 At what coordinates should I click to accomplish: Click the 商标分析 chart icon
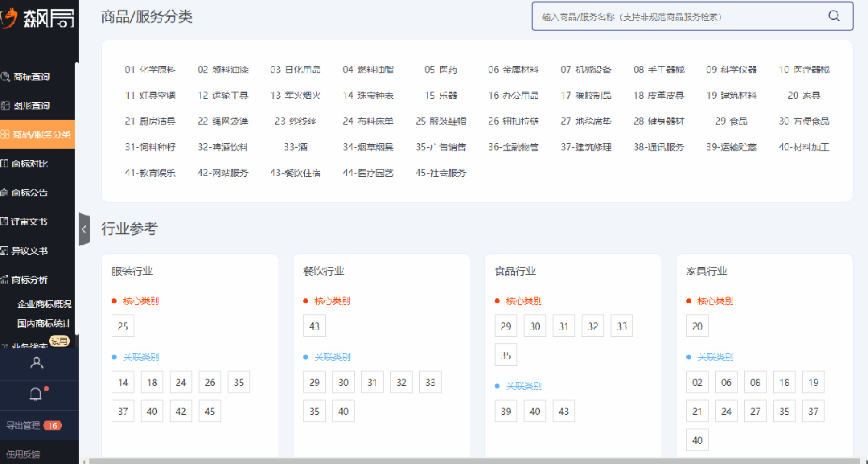pyautogui.click(x=5, y=280)
